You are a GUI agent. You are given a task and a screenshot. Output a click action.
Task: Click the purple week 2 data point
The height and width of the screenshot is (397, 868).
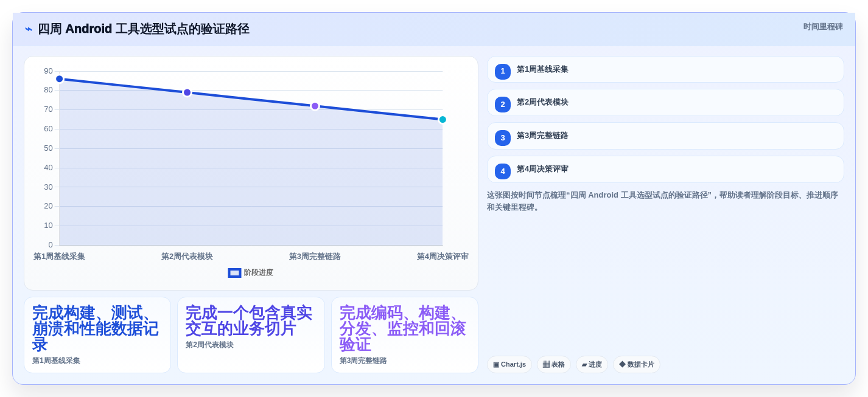click(x=187, y=92)
